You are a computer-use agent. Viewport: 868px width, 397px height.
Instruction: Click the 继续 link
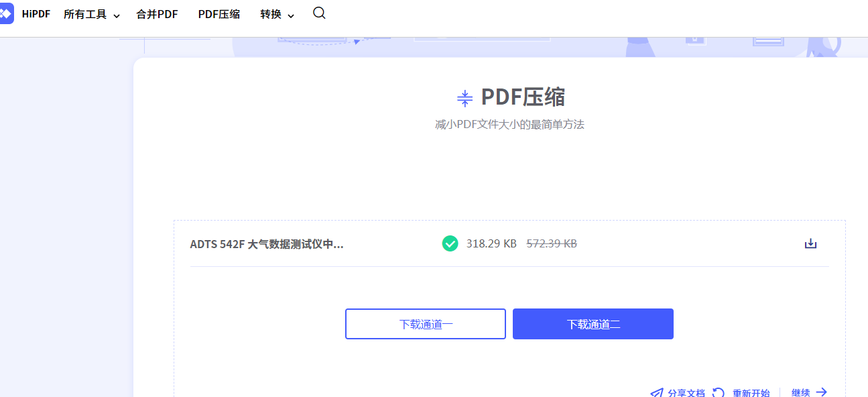pos(800,392)
